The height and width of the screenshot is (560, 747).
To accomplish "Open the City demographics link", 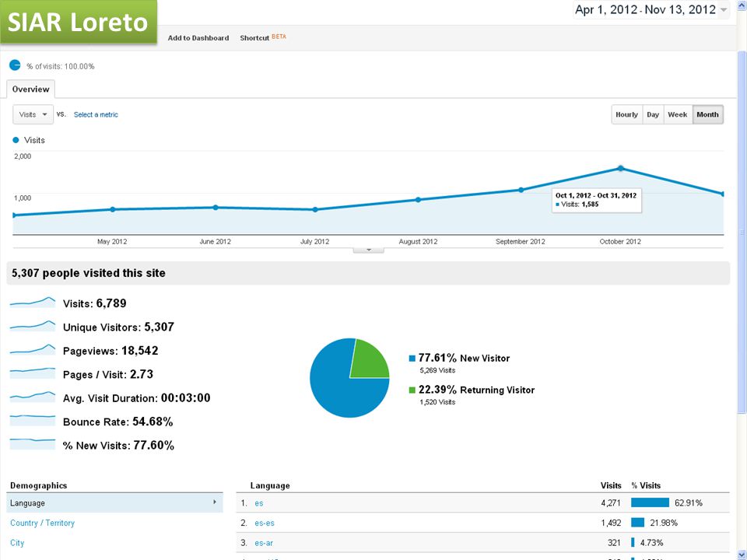I will 17,543.
